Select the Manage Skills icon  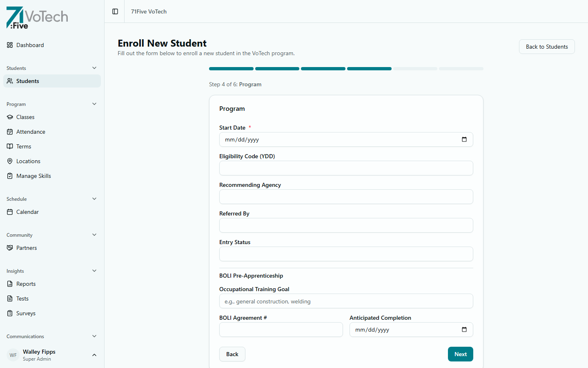click(x=10, y=176)
